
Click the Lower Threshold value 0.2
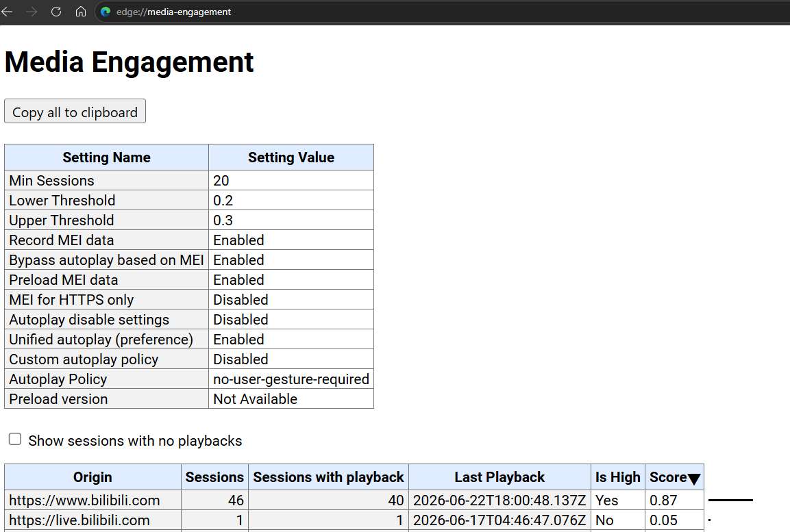coord(223,201)
